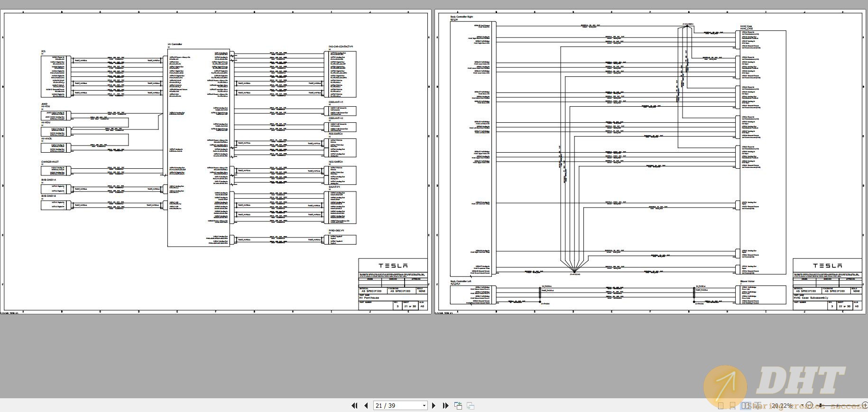Click the SHUNT-P1 component label
This screenshot has height=412, width=868.
(334, 187)
